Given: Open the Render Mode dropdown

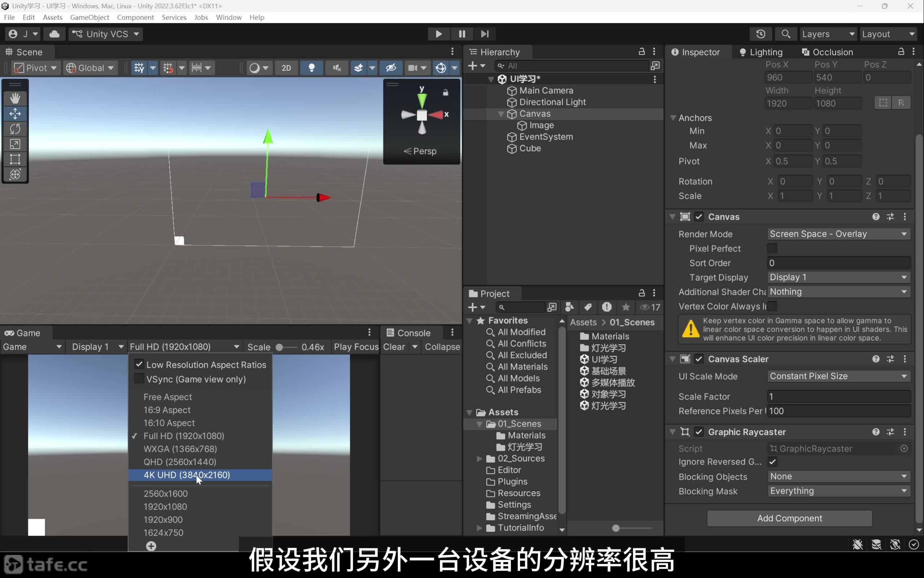Looking at the screenshot, I should 839,234.
